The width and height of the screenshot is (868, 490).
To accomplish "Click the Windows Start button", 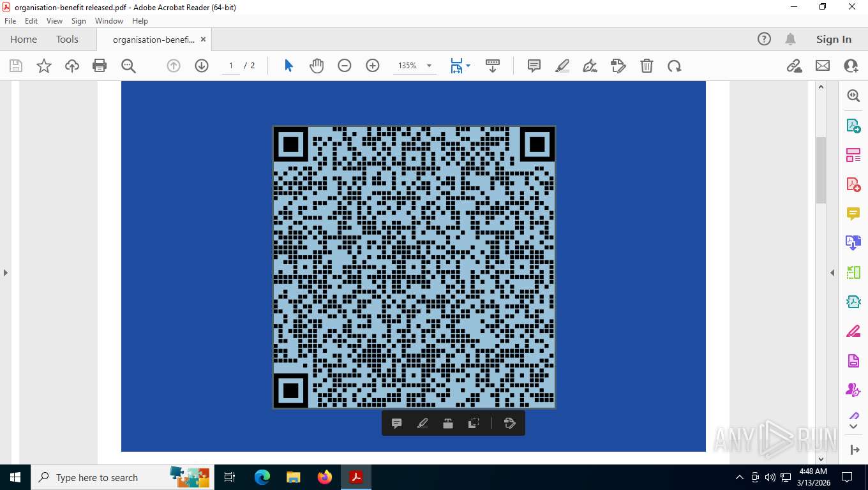I will (x=15, y=477).
